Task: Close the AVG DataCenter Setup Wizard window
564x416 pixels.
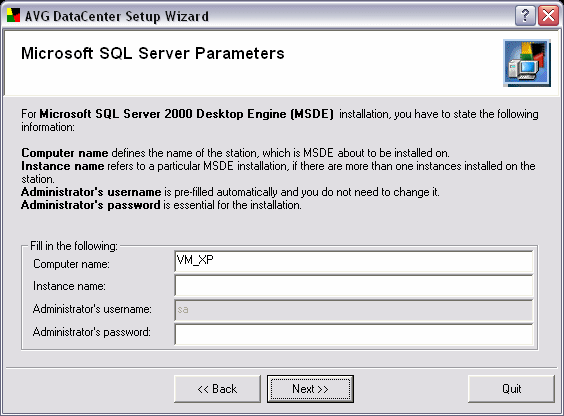Action: (x=548, y=16)
